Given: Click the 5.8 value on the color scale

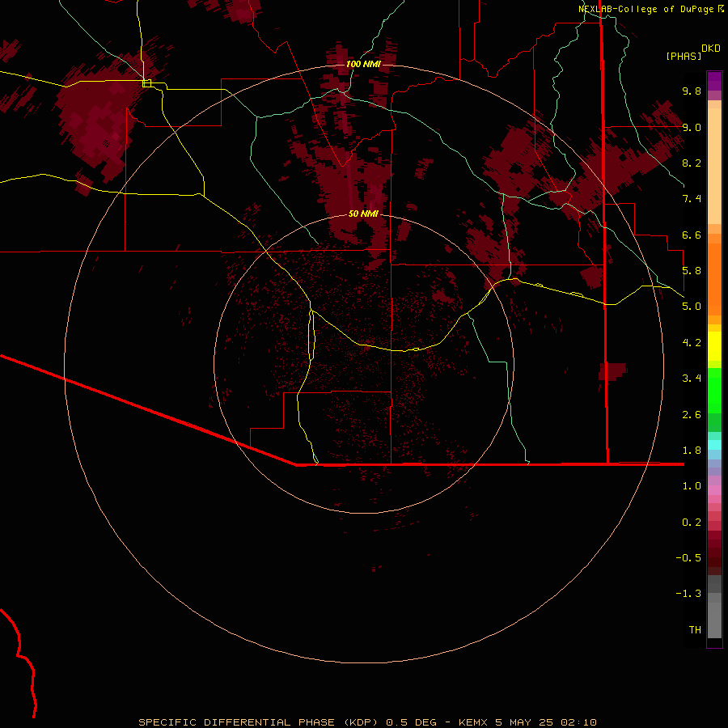Looking at the screenshot, I should click(x=692, y=271).
